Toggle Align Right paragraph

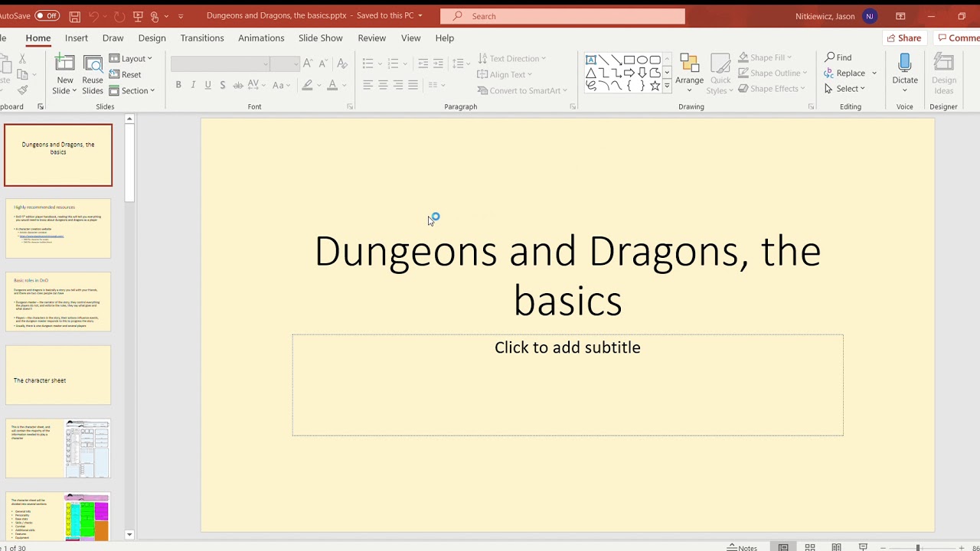[398, 85]
